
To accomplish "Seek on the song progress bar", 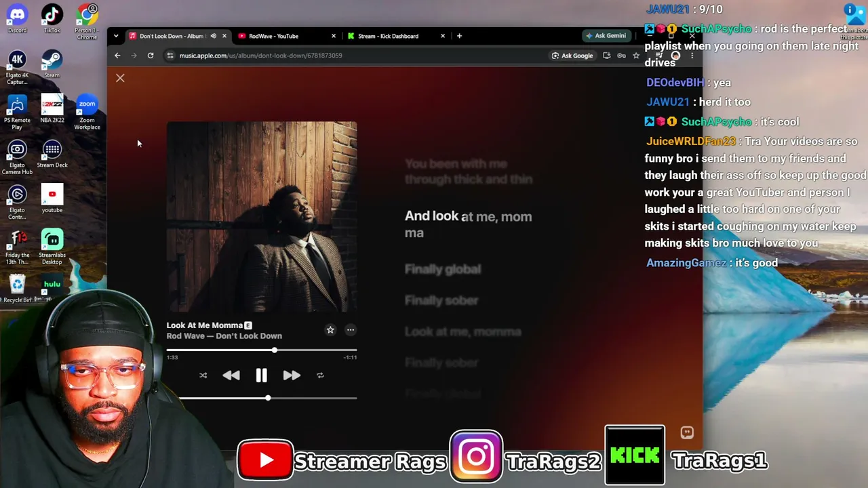I will click(262, 350).
